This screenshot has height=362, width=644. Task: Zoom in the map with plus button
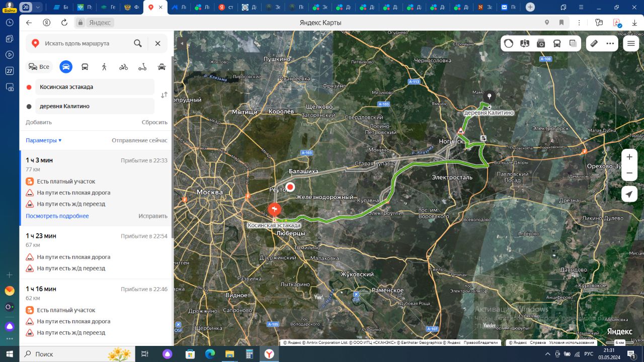629,157
